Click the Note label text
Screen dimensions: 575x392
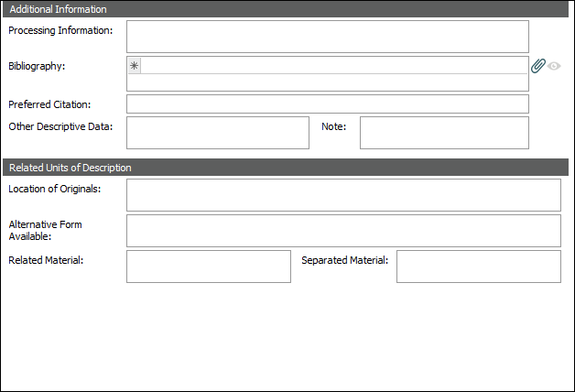pyautogui.click(x=333, y=126)
